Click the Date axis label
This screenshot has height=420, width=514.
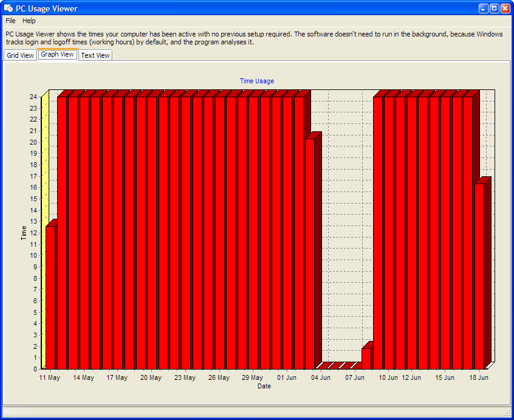264,386
